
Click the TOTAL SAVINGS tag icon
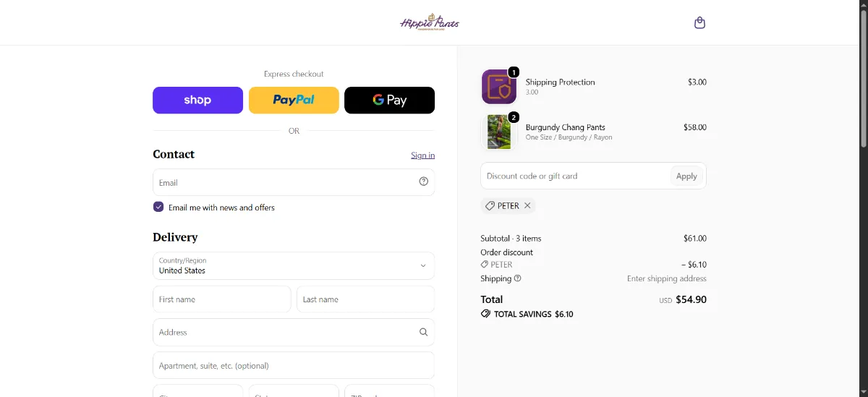[x=485, y=314]
